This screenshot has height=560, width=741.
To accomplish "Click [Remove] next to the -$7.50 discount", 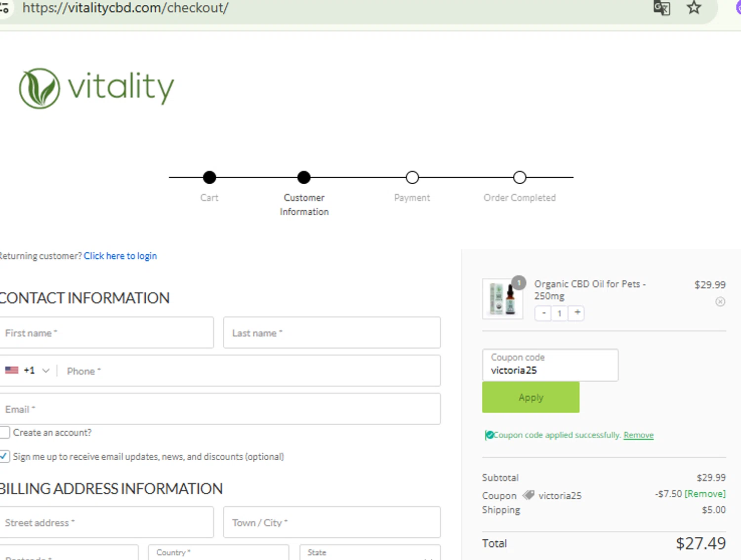I will click(705, 494).
